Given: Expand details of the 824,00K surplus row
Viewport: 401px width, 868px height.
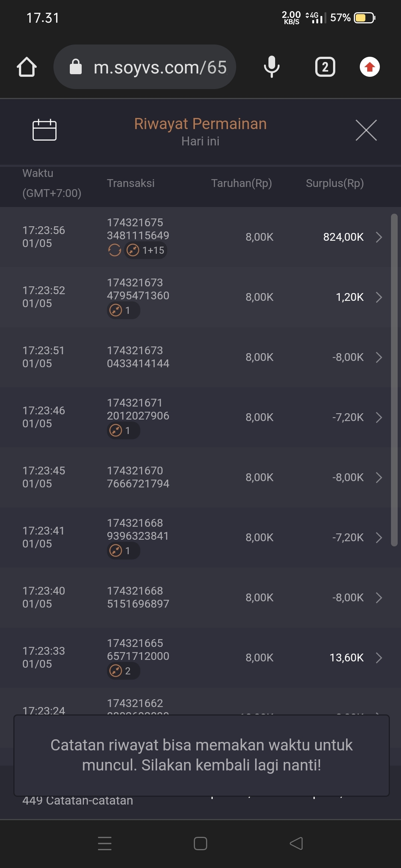Looking at the screenshot, I should [x=379, y=237].
